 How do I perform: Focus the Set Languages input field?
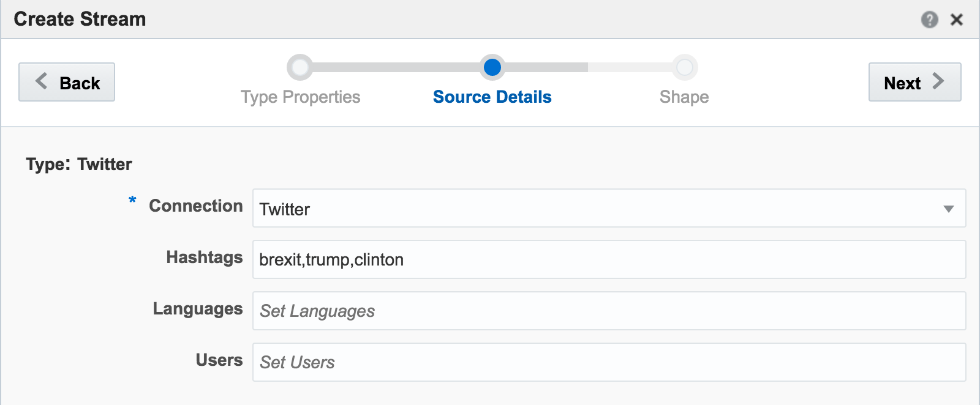point(609,311)
